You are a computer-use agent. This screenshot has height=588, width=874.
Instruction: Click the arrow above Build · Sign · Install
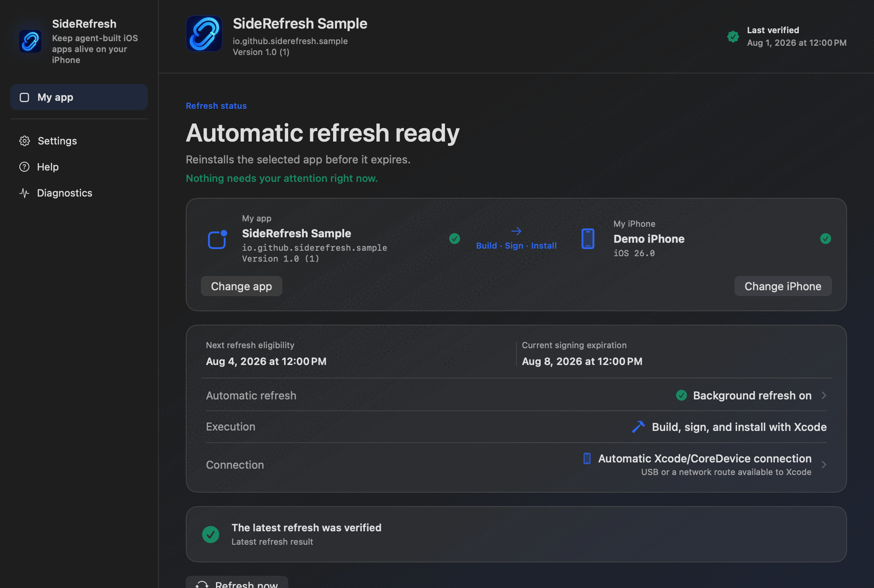pos(516,231)
